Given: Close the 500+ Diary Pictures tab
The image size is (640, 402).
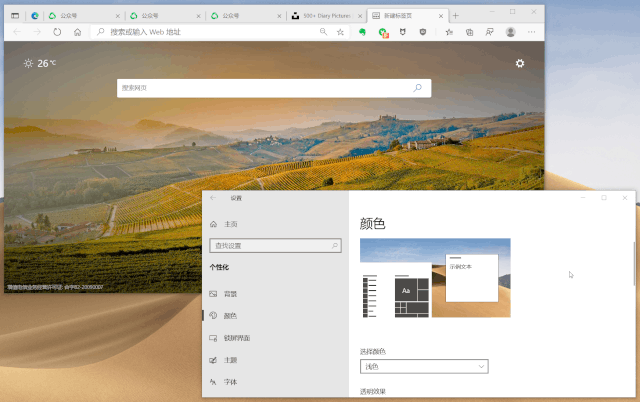Looking at the screenshot, I should 360,16.
